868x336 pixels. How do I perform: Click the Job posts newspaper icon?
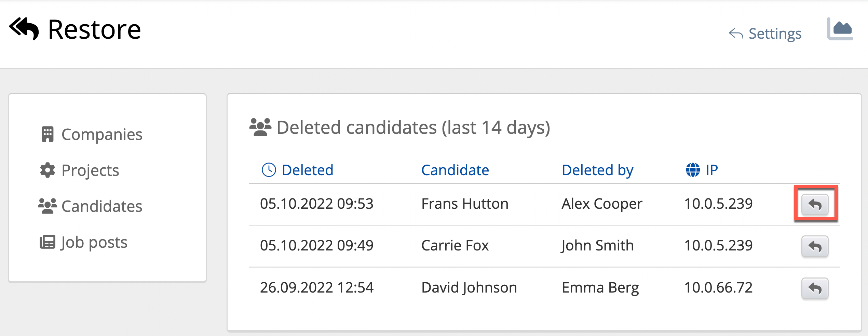coord(48,242)
